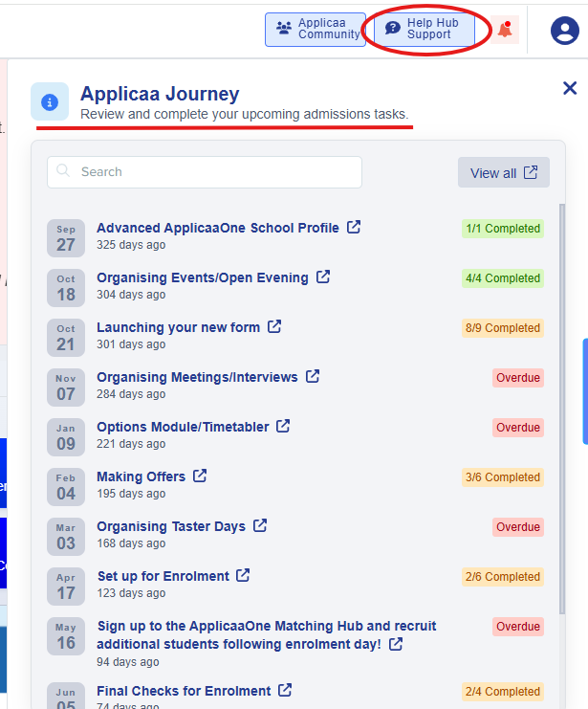Click the Mar 03 date tile
588x709 pixels.
66,537
